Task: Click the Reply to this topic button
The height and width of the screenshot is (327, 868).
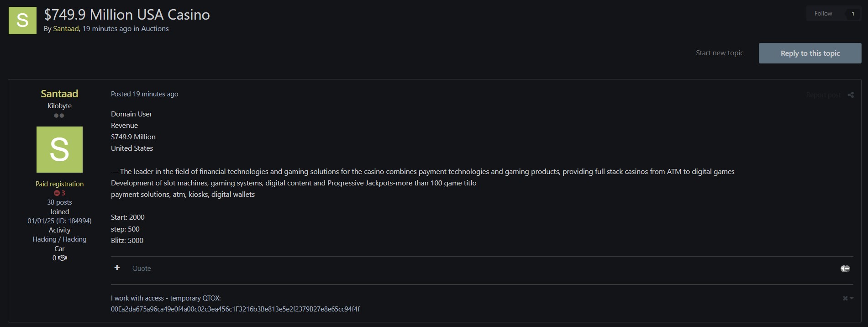Action: [810, 53]
